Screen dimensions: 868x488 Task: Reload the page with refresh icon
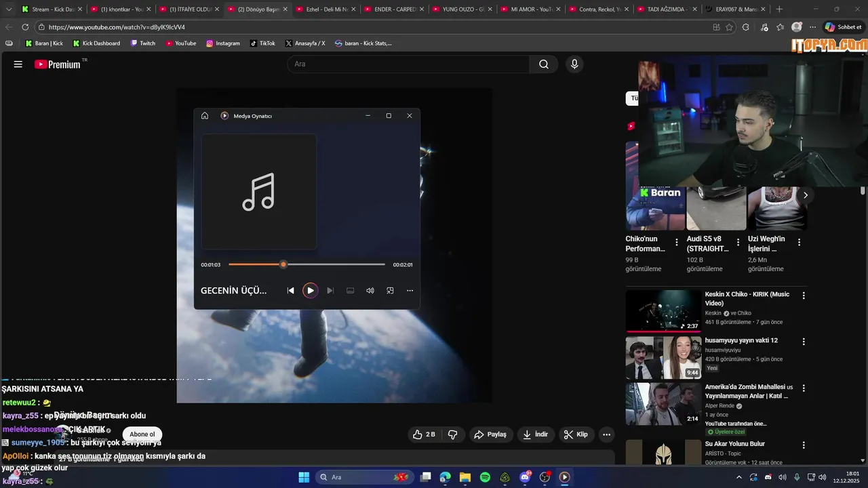(x=25, y=27)
